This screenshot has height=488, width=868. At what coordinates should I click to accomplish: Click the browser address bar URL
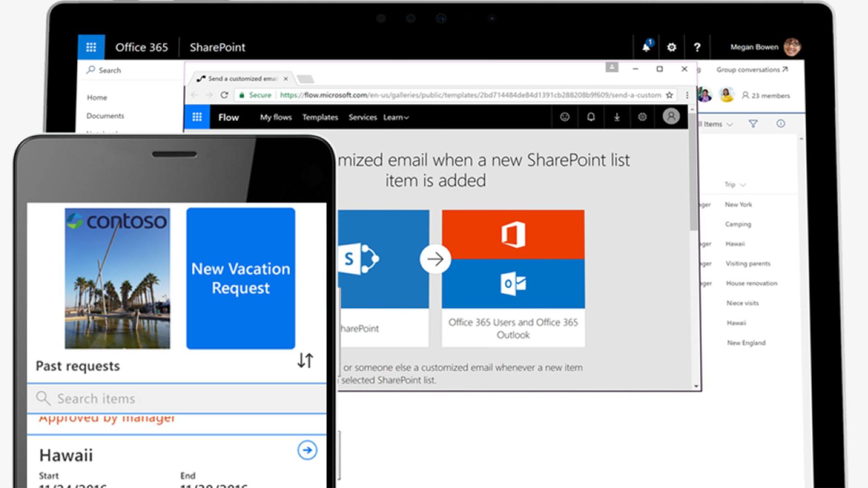pos(470,95)
